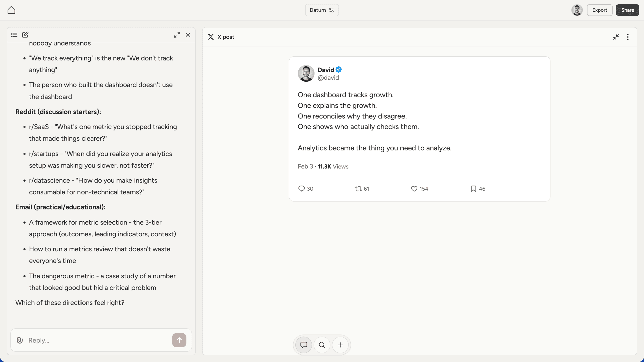Collapse the X post preview panel
The height and width of the screenshot is (362, 644).
pos(616,37)
